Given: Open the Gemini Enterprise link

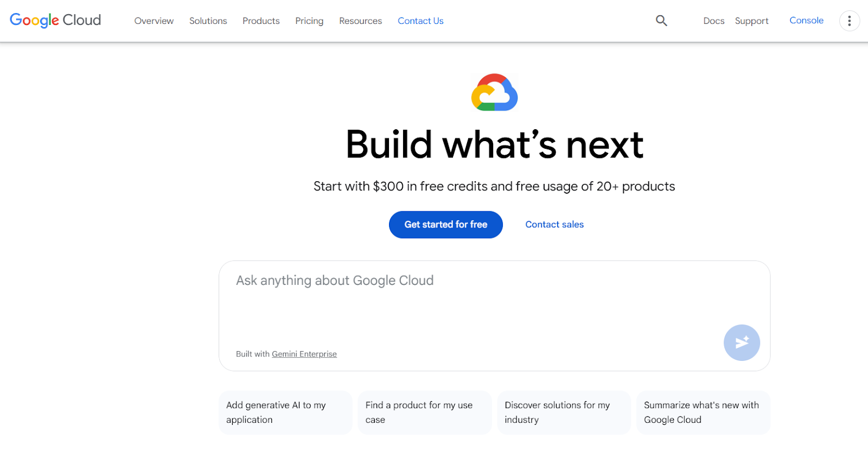Looking at the screenshot, I should point(304,354).
